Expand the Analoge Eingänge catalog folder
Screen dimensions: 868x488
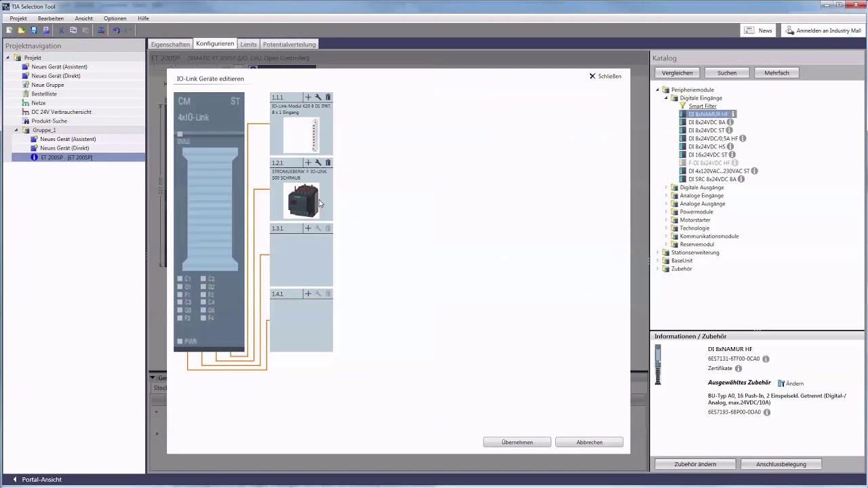tap(666, 195)
